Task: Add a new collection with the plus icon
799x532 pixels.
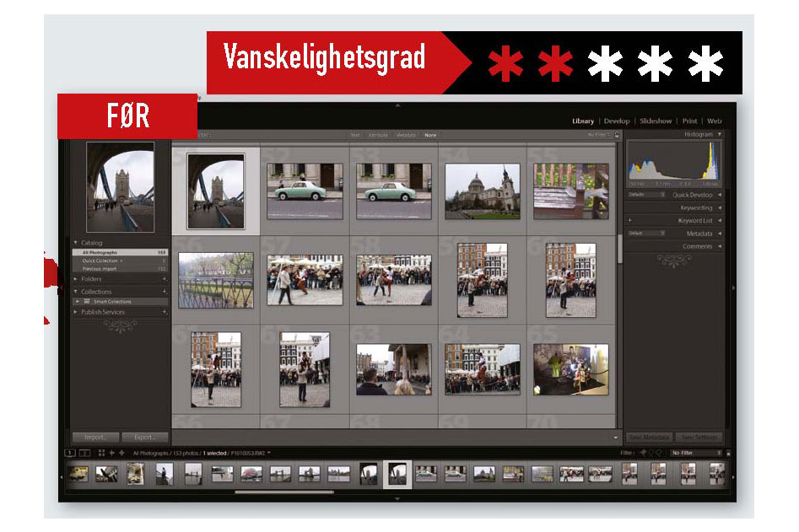Action: [164, 292]
